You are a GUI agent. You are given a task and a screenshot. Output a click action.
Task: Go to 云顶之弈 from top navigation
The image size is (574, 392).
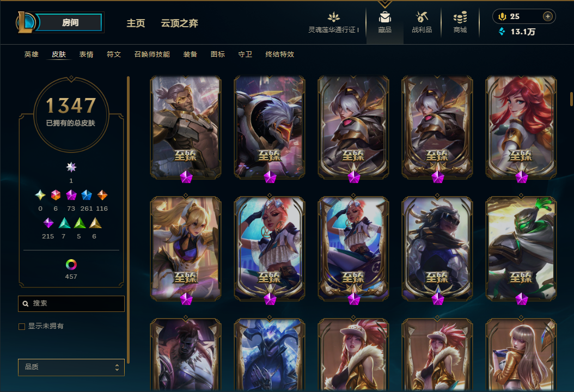pyautogui.click(x=179, y=23)
